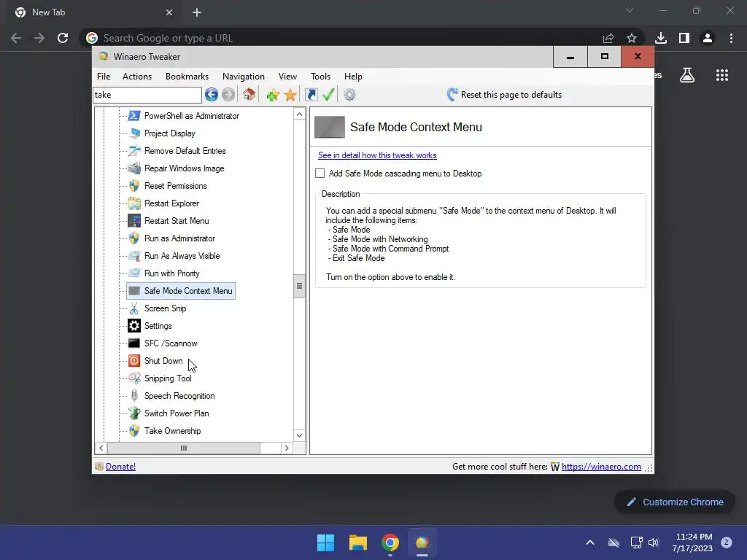Image resolution: width=747 pixels, height=560 pixels.
Task: Click the tree vertical scrollbar thumb
Action: (x=299, y=286)
